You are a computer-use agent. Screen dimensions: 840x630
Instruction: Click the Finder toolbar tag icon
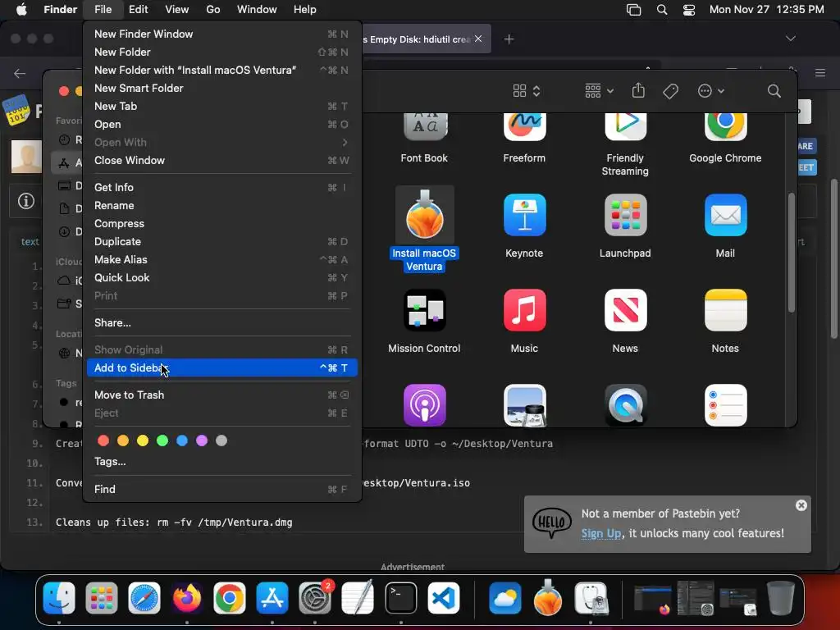pos(670,91)
